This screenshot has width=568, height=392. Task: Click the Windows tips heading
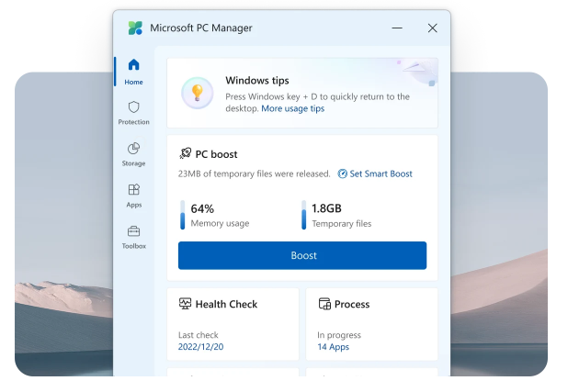coord(257,81)
